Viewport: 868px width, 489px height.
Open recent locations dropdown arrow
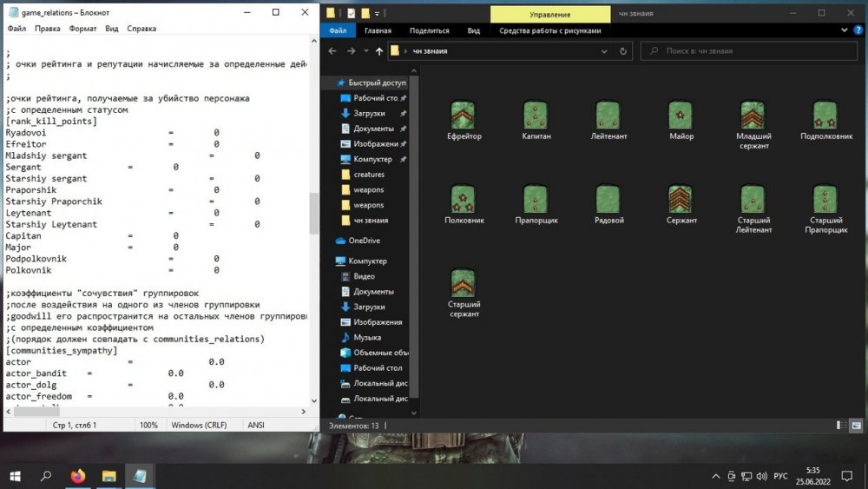365,51
